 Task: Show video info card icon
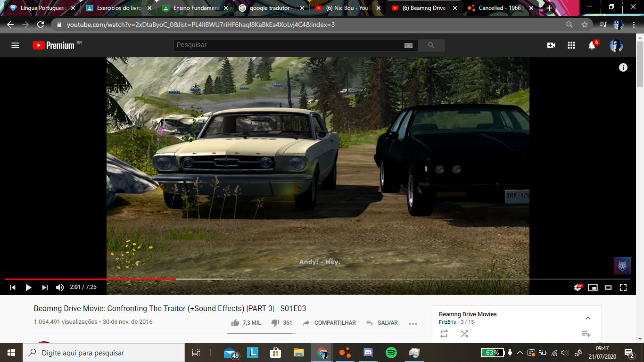pos(623,67)
